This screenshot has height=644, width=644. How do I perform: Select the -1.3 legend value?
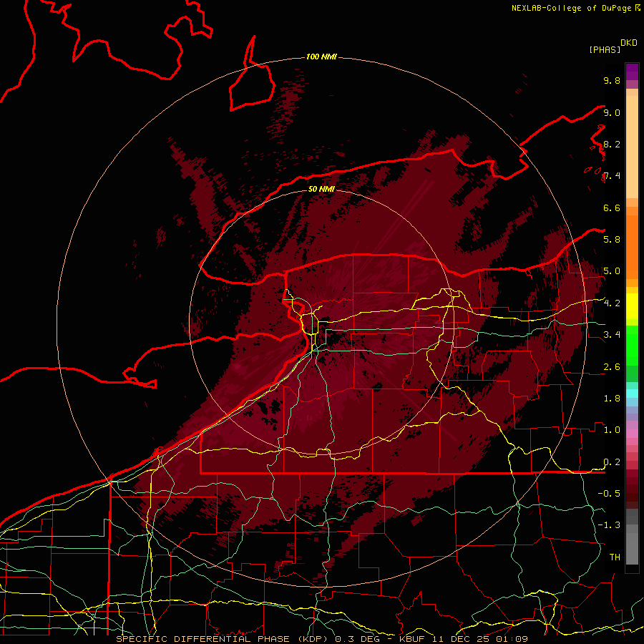(609, 525)
